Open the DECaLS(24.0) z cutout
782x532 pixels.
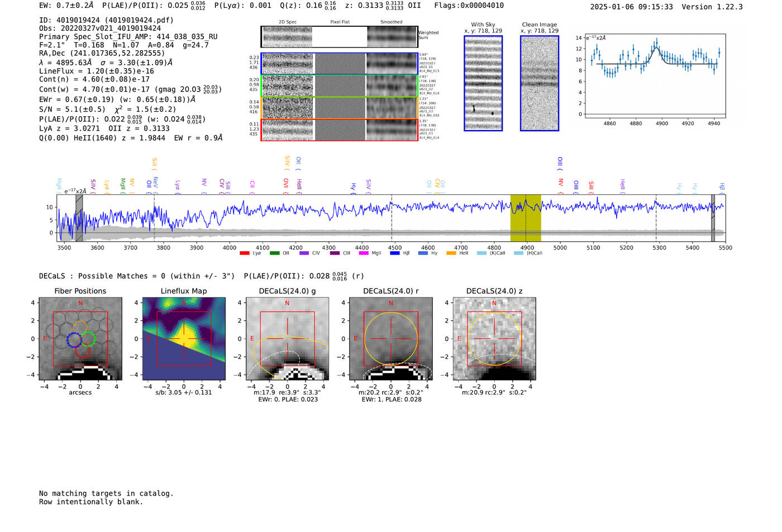pos(494,338)
